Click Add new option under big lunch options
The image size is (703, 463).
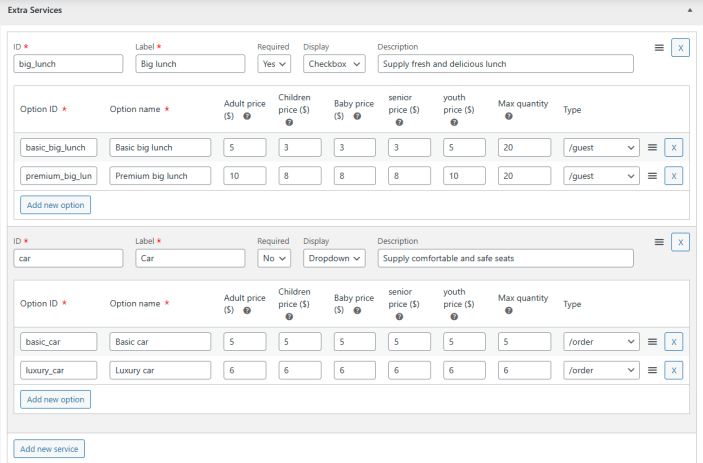pyautogui.click(x=55, y=205)
